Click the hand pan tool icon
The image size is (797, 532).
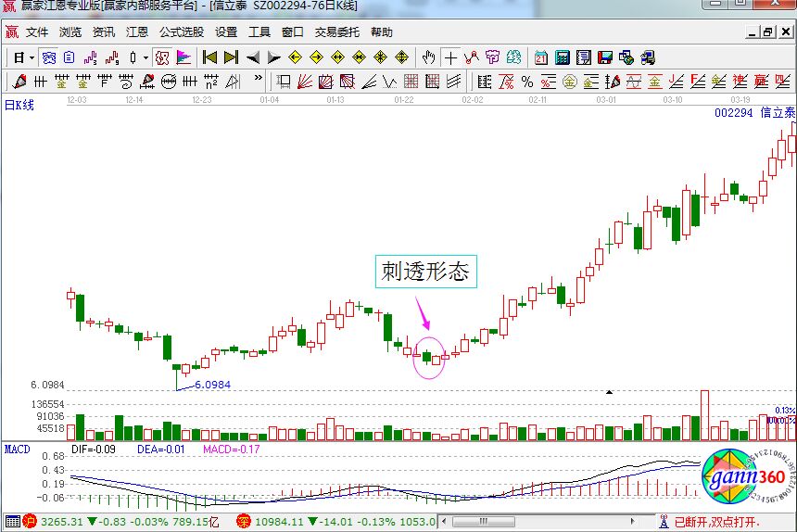pyautogui.click(x=427, y=57)
